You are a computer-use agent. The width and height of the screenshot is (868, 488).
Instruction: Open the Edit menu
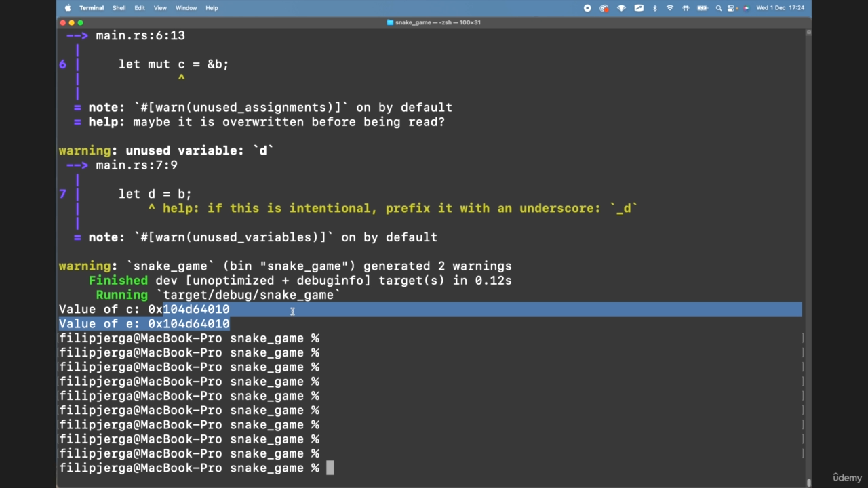[140, 8]
